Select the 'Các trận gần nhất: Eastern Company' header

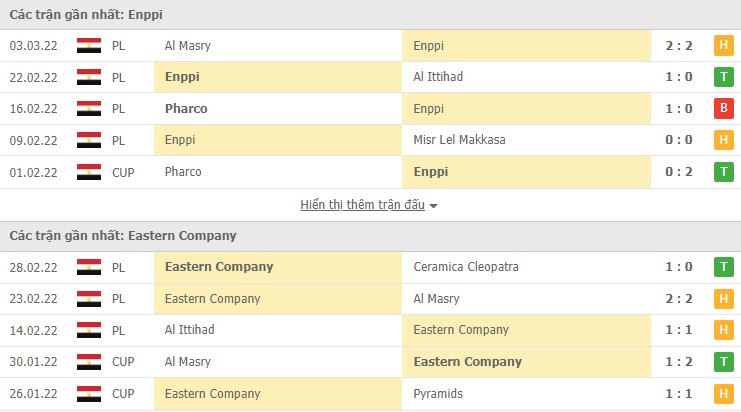123,235
